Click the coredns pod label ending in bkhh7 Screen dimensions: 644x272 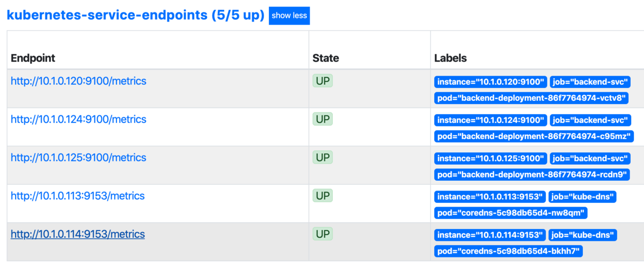click(508, 251)
